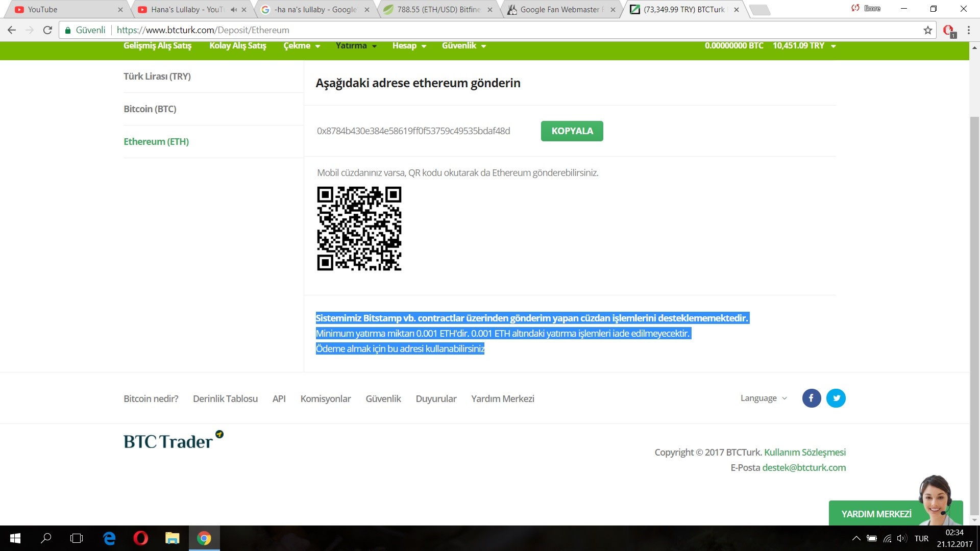Image resolution: width=980 pixels, height=551 pixels.
Task: Click the green secure padlock icon
Action: coord(67,31)
